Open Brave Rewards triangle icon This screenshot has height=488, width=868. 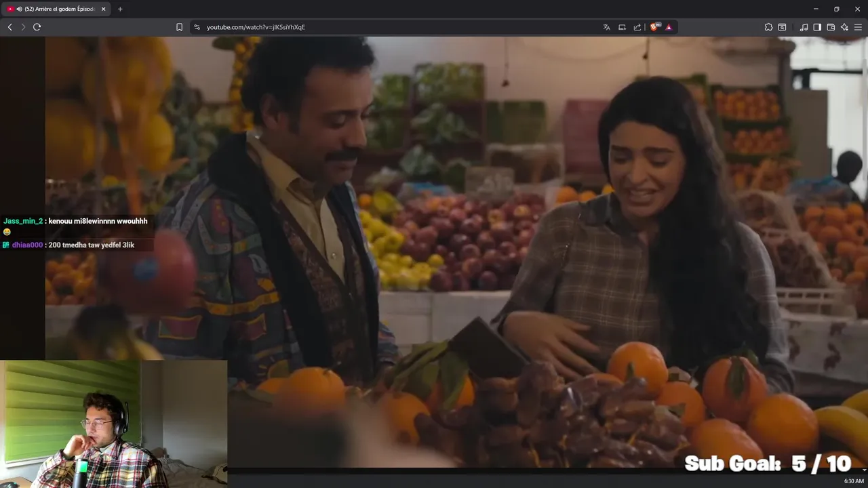(669, 27)
